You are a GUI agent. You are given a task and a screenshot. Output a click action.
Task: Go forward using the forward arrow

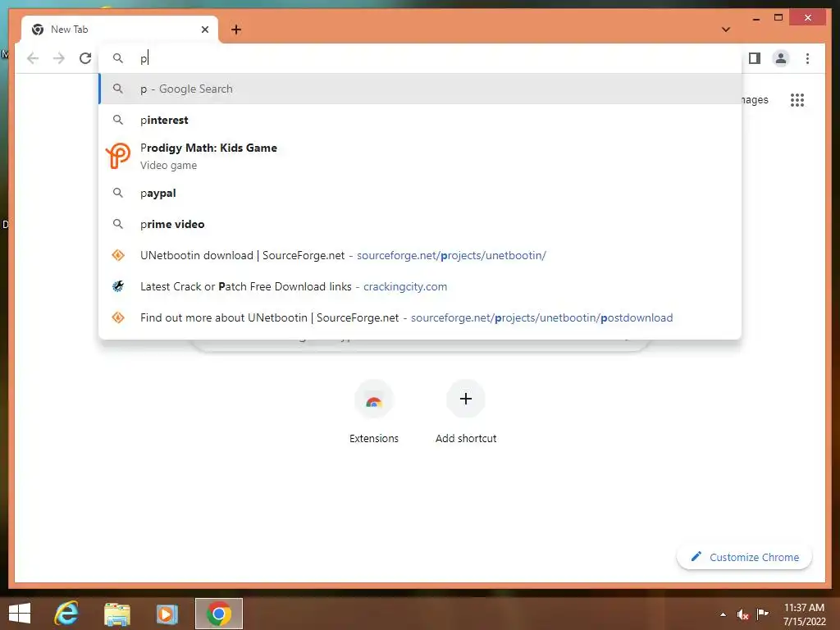click(59, 58)
